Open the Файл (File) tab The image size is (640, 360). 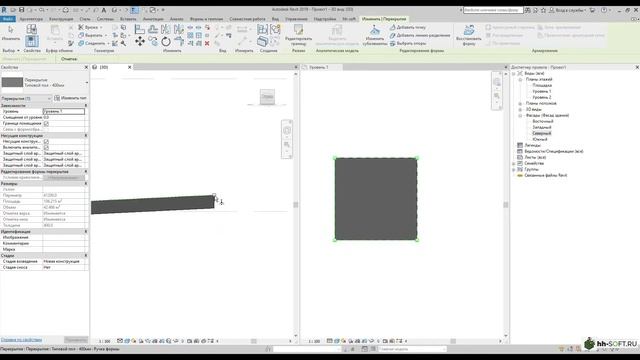(8, 19)
